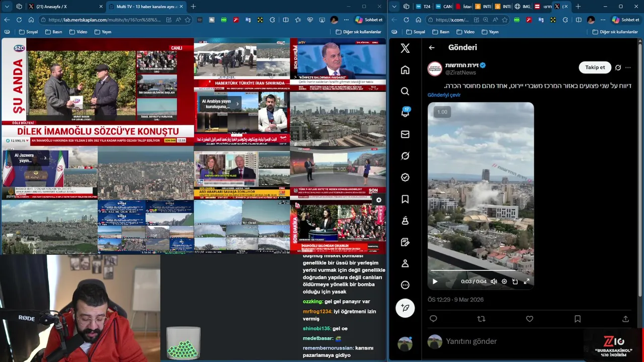Open the verified checkmark item in X sidebar

point(405,177)
